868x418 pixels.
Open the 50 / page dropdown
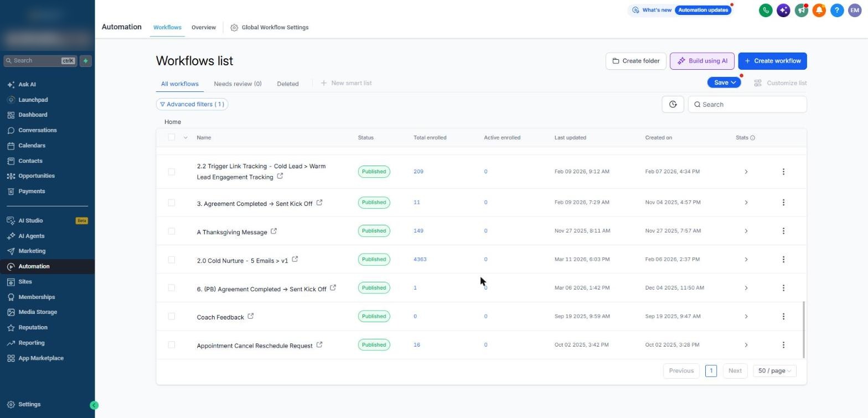pos(774,370)
